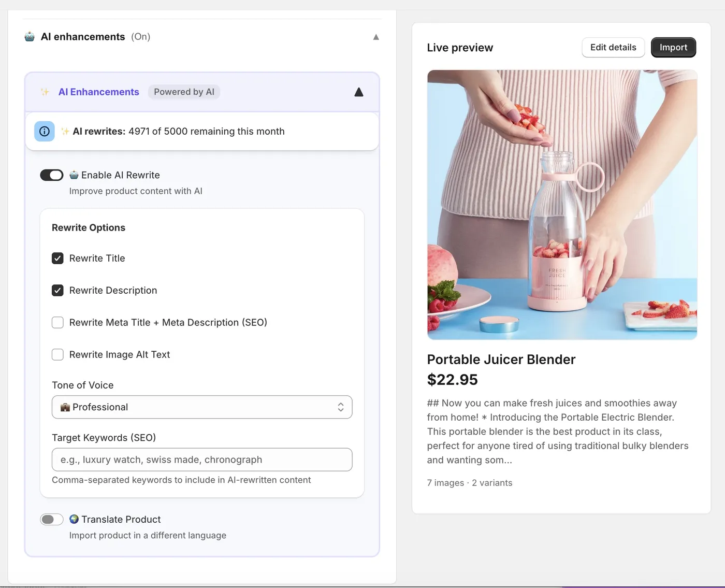This screenshot has height=588, width=725.
Task: Click the AI Enhancements panel title link
Action: point(99,92)
